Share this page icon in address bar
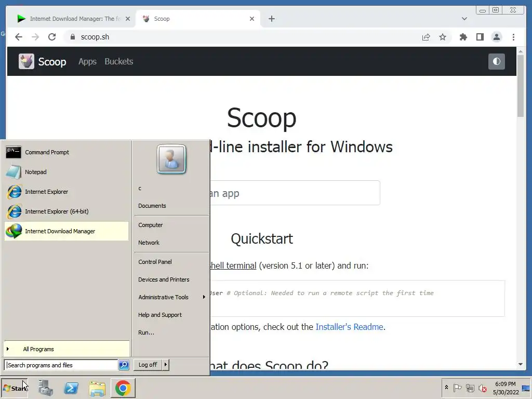Viewport: 532px width, 399px height. point(426,37)
